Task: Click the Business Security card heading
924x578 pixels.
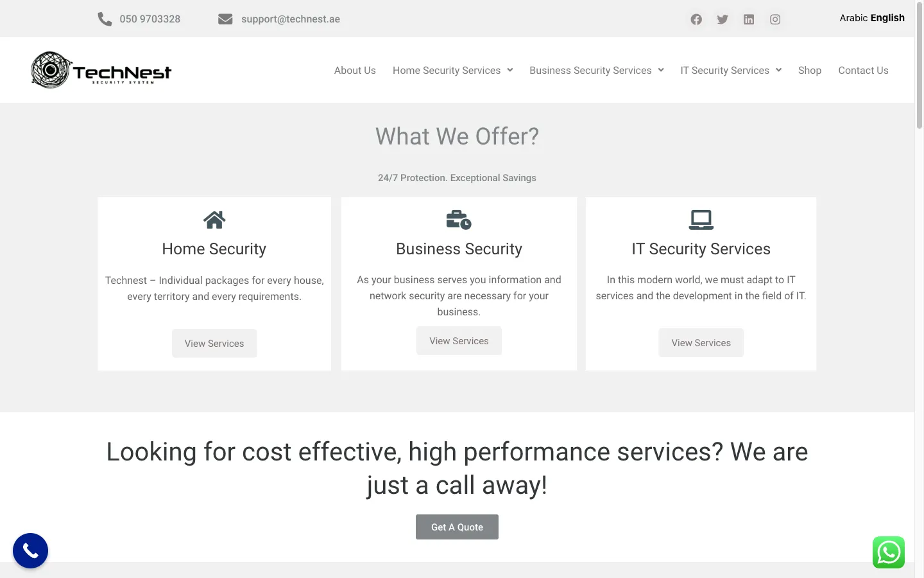Action: (459, 249)
